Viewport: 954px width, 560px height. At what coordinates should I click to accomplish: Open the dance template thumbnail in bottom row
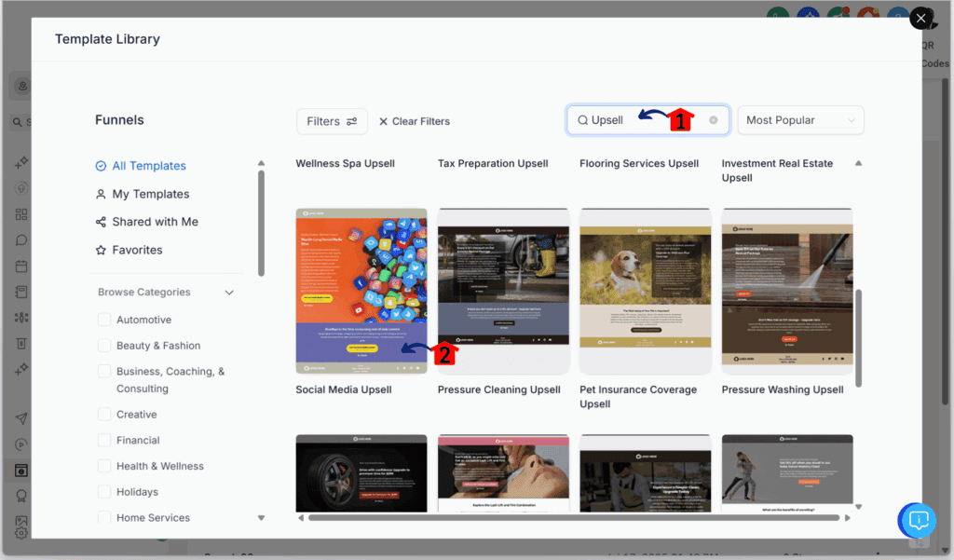[787, 473]
